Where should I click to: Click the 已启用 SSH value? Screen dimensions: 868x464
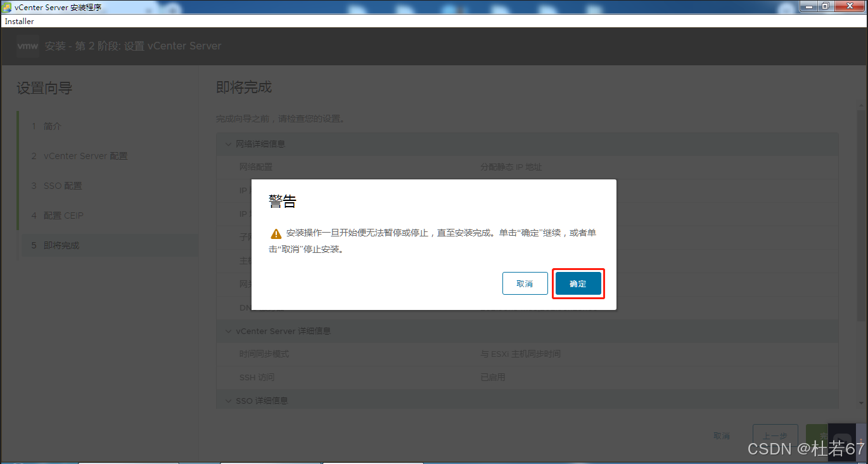493,377
